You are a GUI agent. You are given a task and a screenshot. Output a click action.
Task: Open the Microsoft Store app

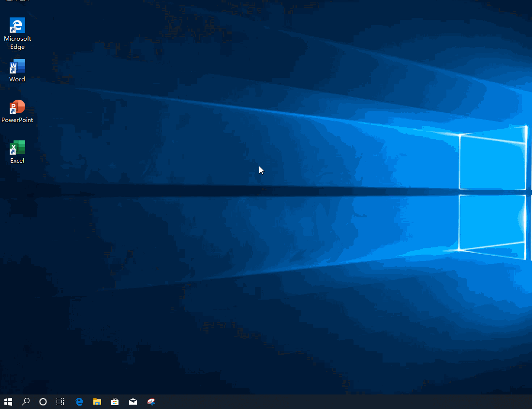(115, 402)
